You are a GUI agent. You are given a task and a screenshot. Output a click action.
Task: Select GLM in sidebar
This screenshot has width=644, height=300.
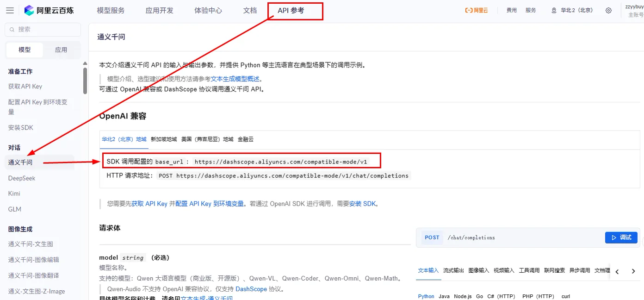tap(15, 209)
